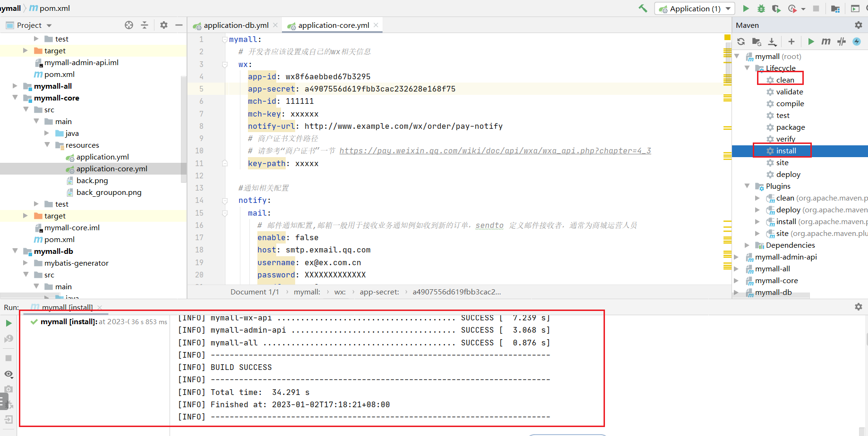Image resolution: width=868 pixels, height=436 pixels.
Task: Click the Build project hammer icon
Action: click(643, 8)
